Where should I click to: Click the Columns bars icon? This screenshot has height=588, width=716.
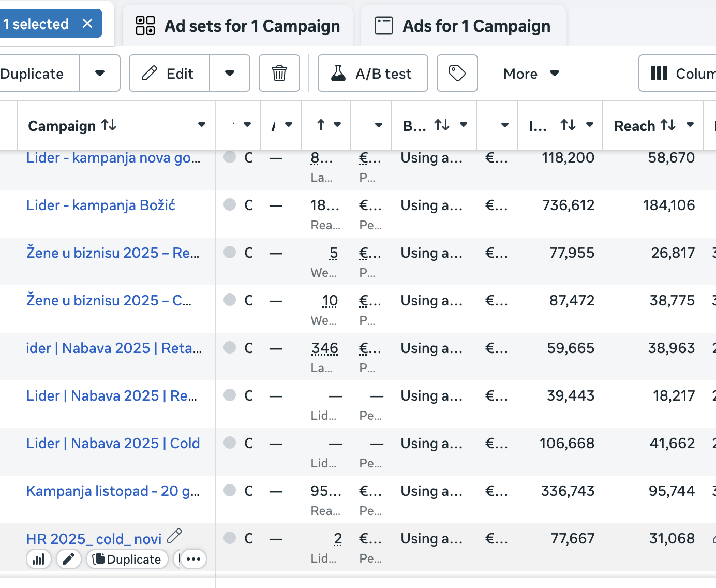(x=659, y=73)
